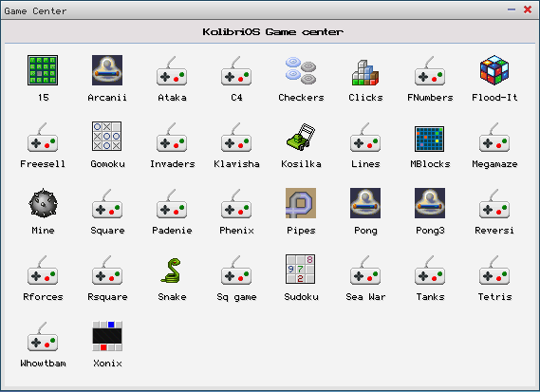Start the Pong3 game icon

(430, 203)
